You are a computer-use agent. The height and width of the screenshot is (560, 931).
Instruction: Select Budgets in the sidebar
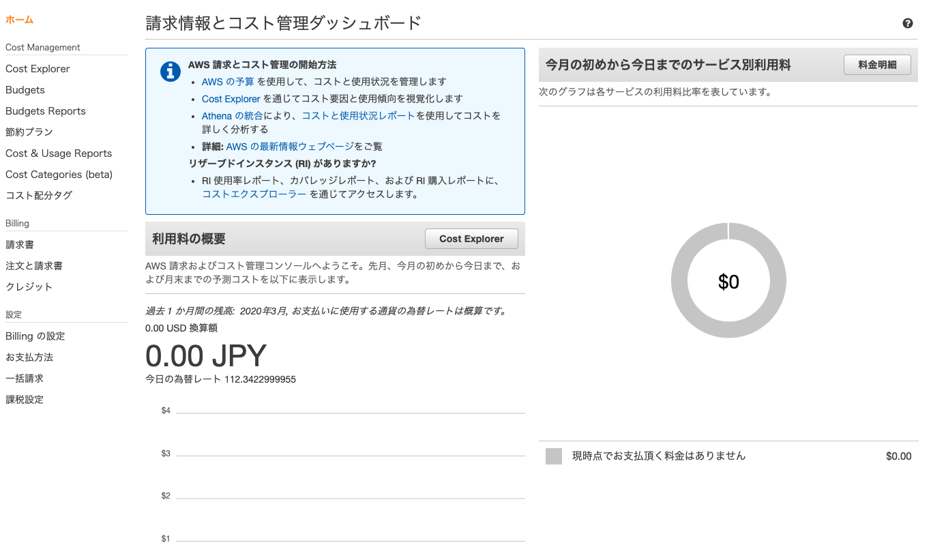[x=25, y=90]
